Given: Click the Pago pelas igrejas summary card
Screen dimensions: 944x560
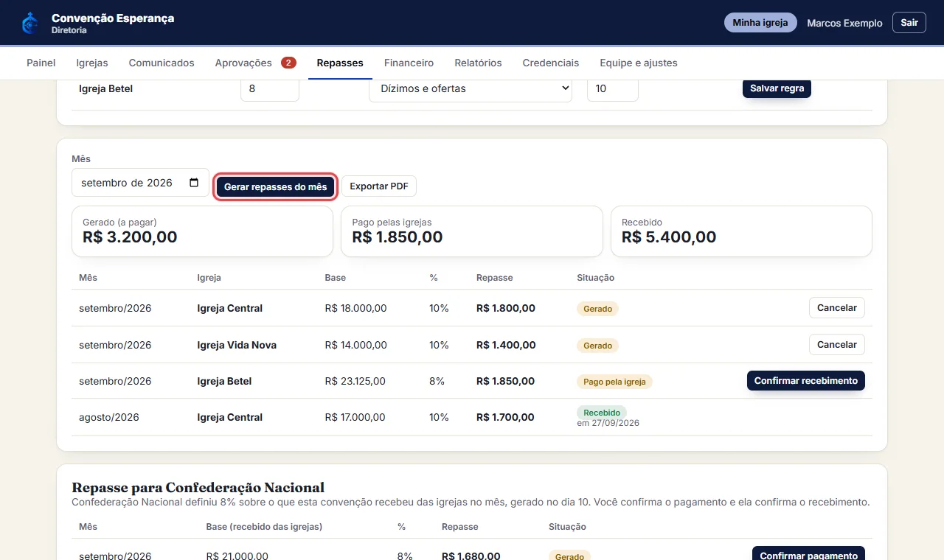Looking at the screenshot, I should [x=472, y=231].
